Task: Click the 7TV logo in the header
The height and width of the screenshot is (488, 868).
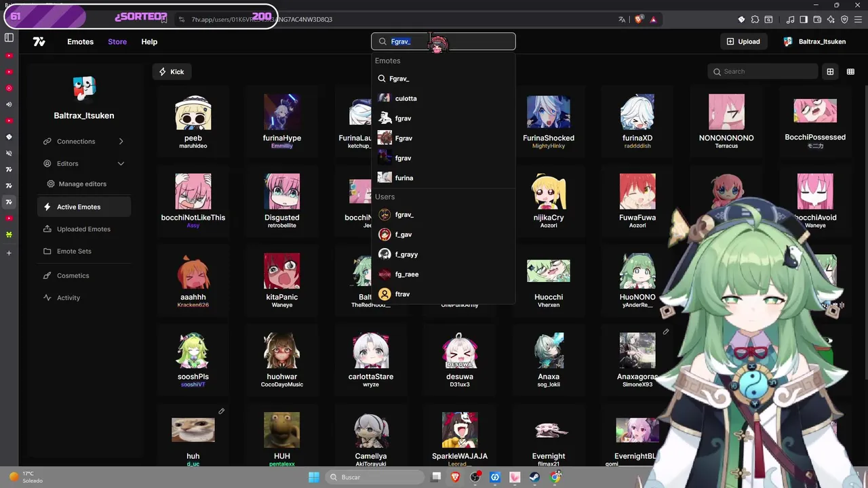Action: 39,41
